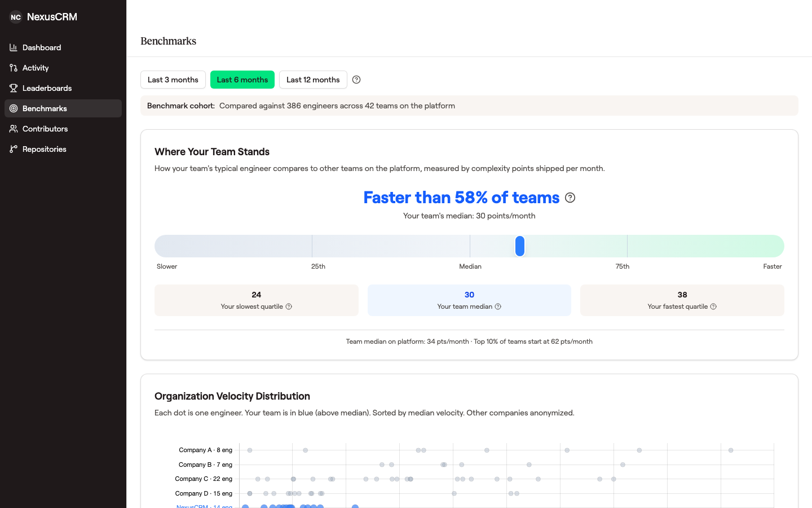Click the NexusCRM NC logo badge

(16, 17)
